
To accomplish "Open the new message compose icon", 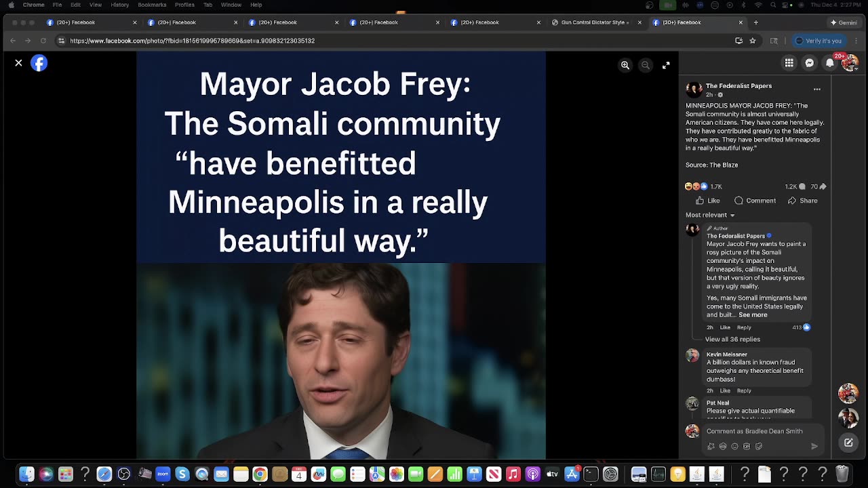I will pyautogui.click(x=848, y=443).
